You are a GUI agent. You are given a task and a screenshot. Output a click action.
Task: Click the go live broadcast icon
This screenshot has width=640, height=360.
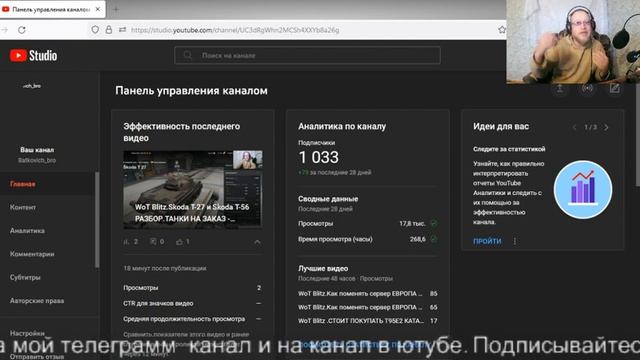[587, 88]
